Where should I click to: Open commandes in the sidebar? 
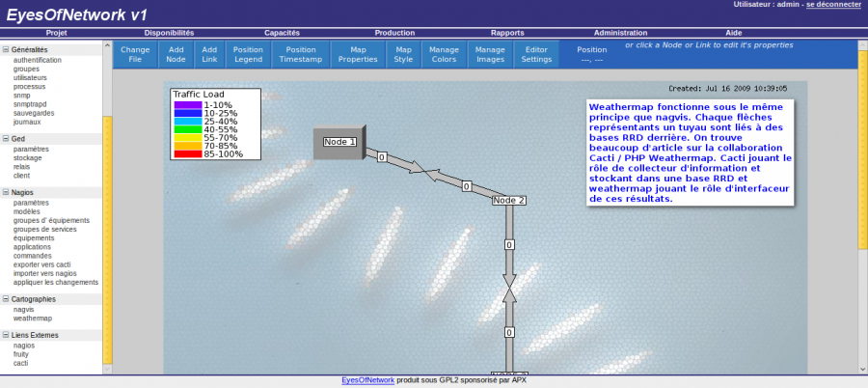(32, 256)
